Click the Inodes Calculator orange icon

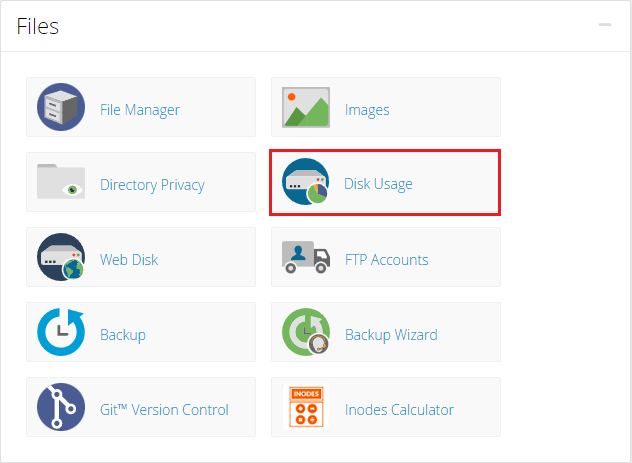306,408
